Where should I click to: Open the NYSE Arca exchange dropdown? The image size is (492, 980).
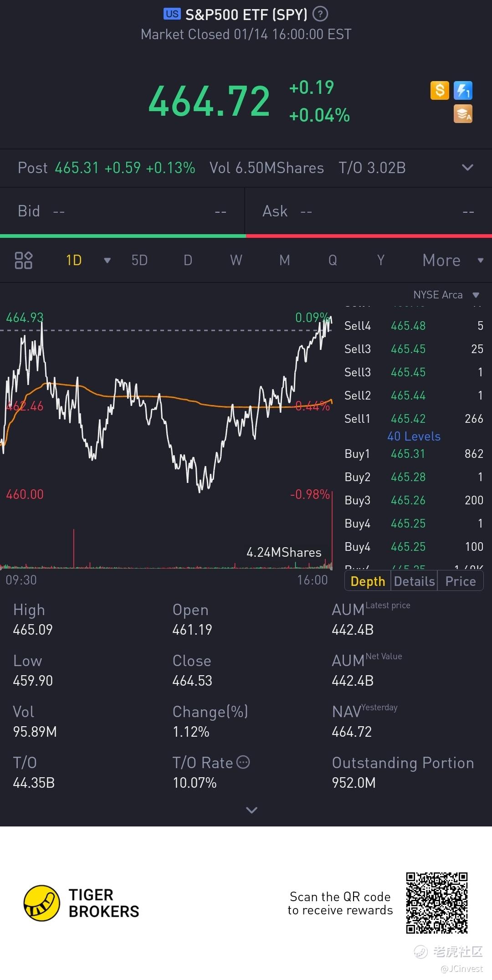point(446,295)
